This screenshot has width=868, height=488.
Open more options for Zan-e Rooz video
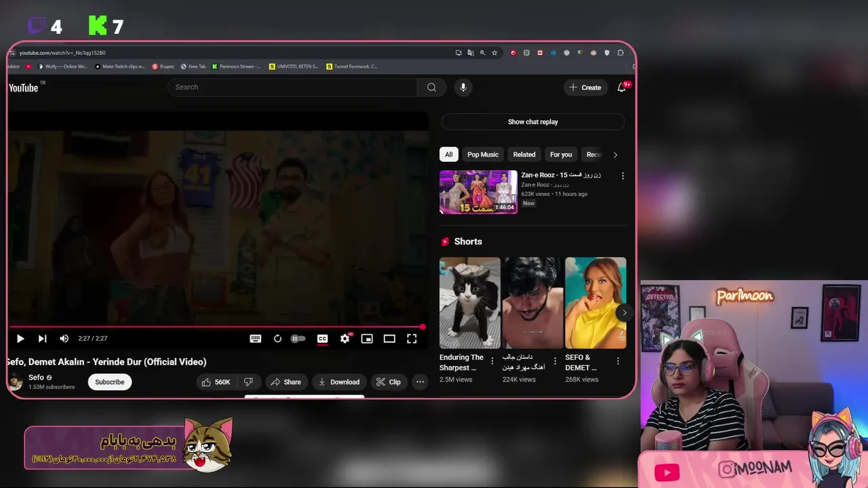(623, 176)
